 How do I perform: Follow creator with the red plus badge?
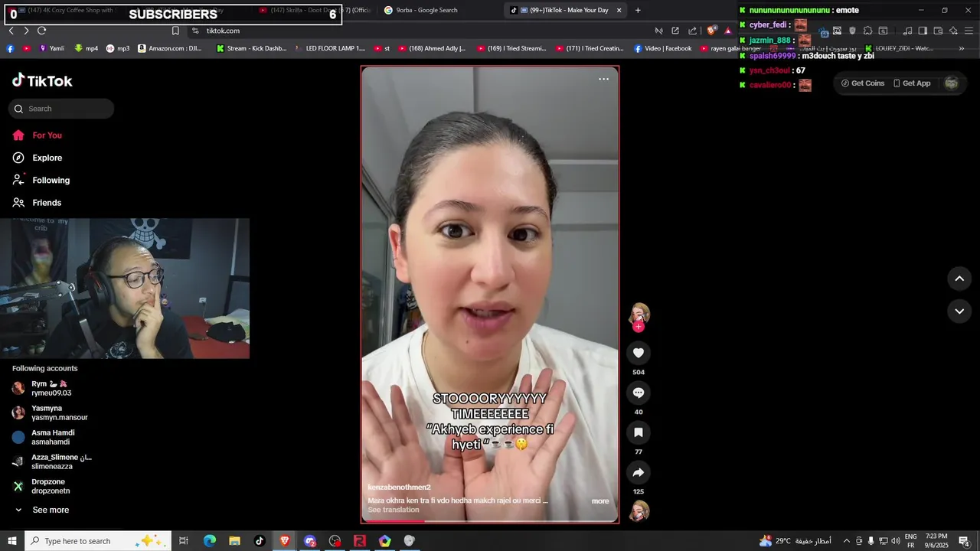pyautogui.click(x=639, y=327)
